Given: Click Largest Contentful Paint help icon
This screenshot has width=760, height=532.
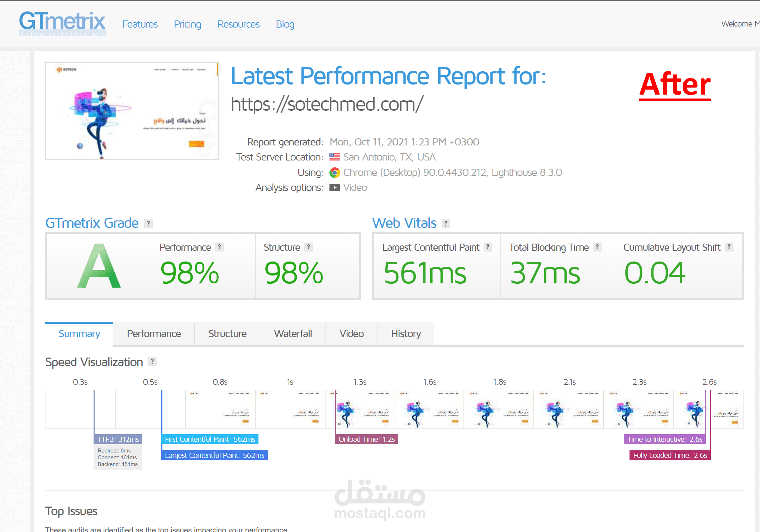Looking at the screenshot, I should pyautogui.click(x=488, y=247).
